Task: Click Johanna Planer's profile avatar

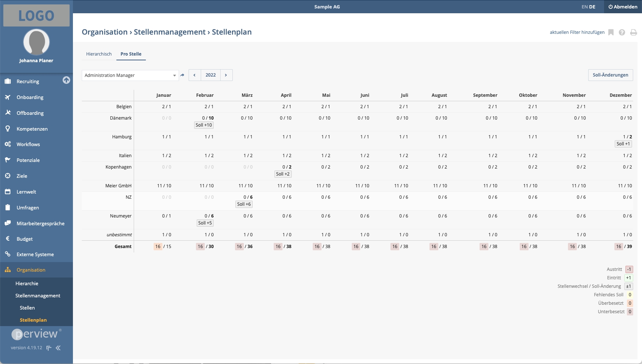Action: click(36, 42)
